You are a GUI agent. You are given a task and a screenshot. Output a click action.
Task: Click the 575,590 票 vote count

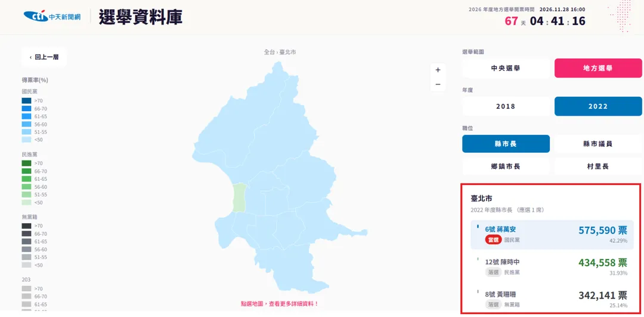click(x=603, y=230)
